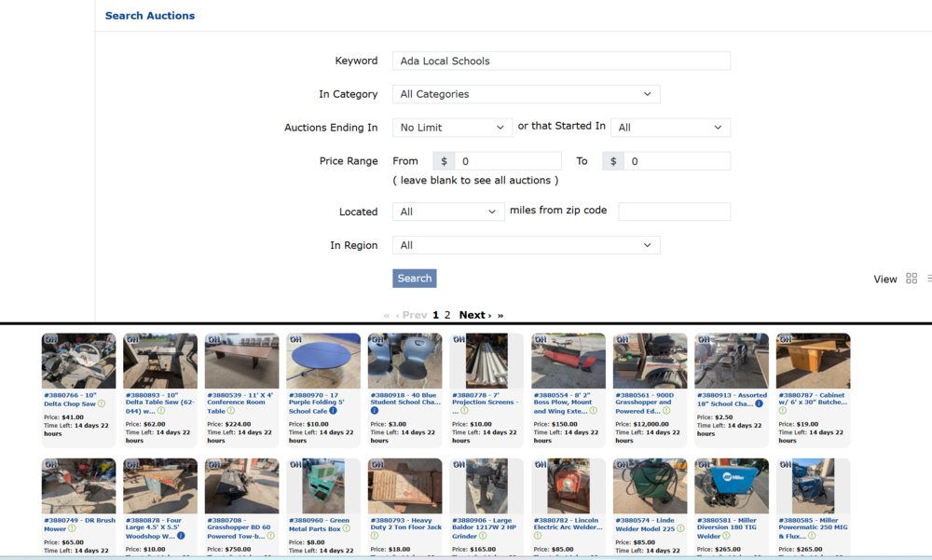The height and width of the screenshot is (560, 932).
Task: Click the info icon on the Grasshopper BD 60 listing
Action: (271, 536)
